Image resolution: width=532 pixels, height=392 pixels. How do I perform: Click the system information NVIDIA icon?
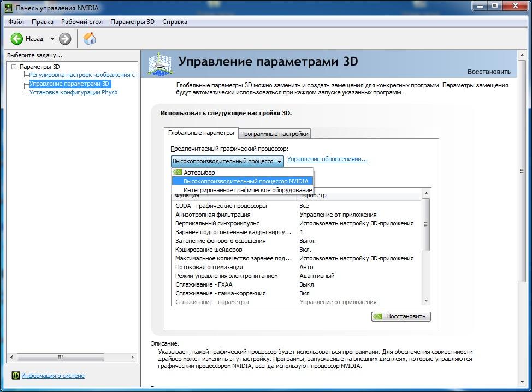click(x=16, y=376)
